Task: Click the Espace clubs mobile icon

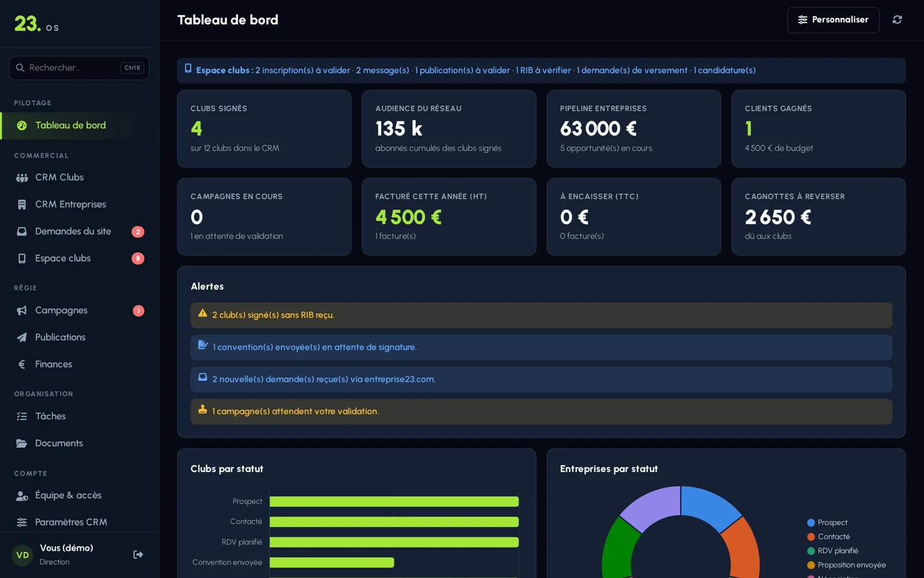Action: click(22, 258)
